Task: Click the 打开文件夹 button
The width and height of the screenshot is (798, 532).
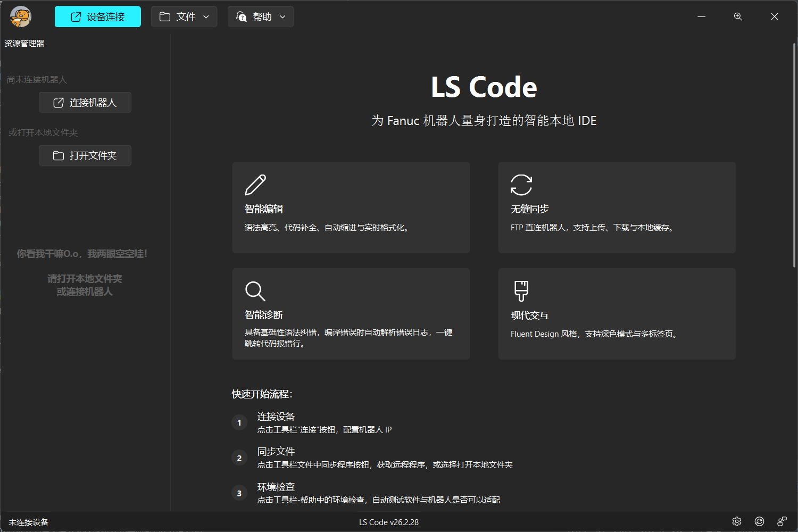Action: pos(85,156)
